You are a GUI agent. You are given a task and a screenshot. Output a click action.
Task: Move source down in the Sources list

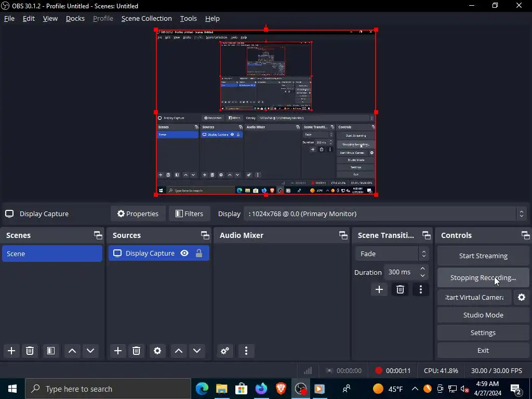(x=197, y=351)
